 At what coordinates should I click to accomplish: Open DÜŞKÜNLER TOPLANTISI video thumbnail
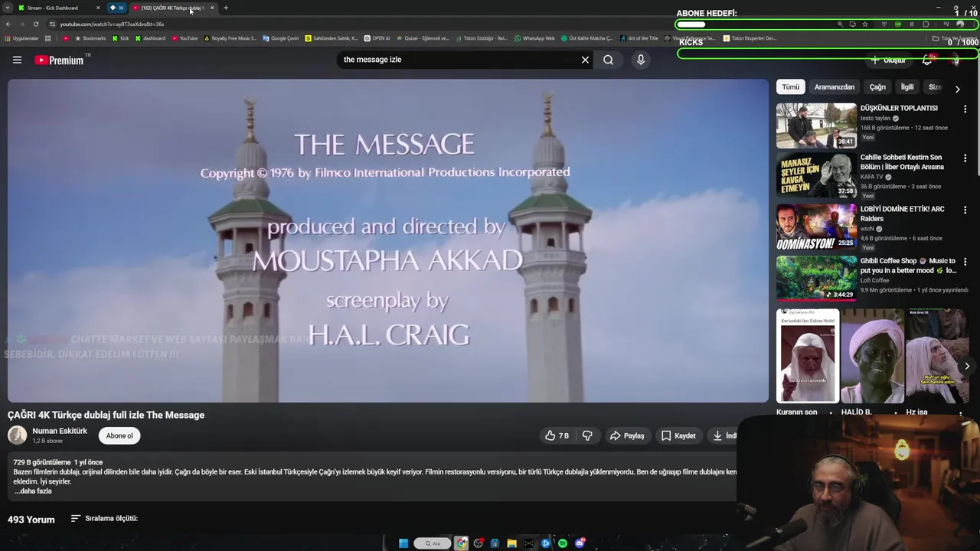pyautogui.click(x=816, y=126)
